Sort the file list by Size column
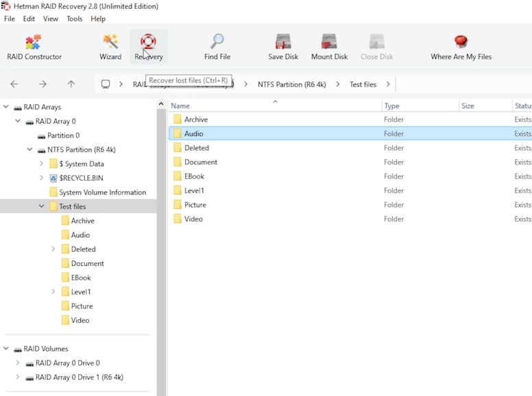Viewport: 532px width, 396px height. [485, 106]
